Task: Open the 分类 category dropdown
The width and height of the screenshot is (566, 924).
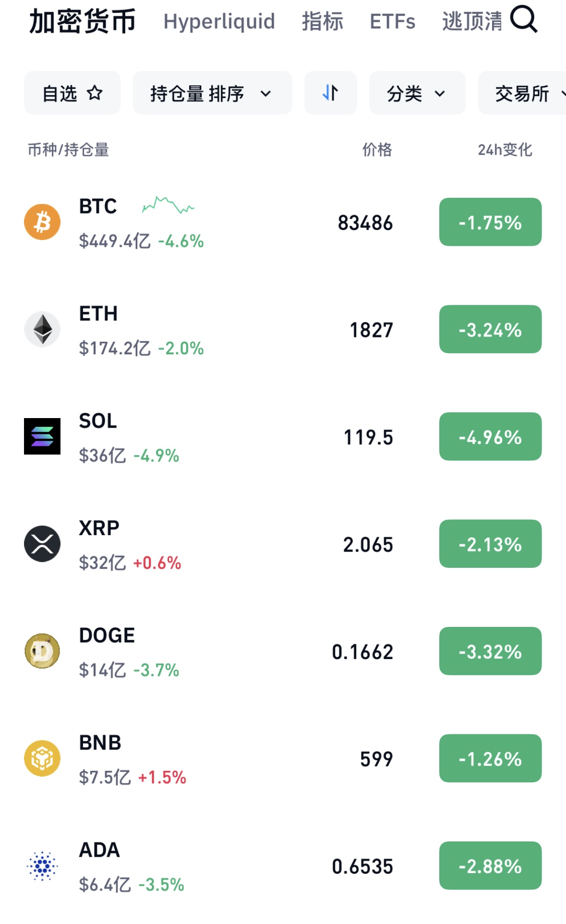Action: pyautogui.click(x=417, y=93)
